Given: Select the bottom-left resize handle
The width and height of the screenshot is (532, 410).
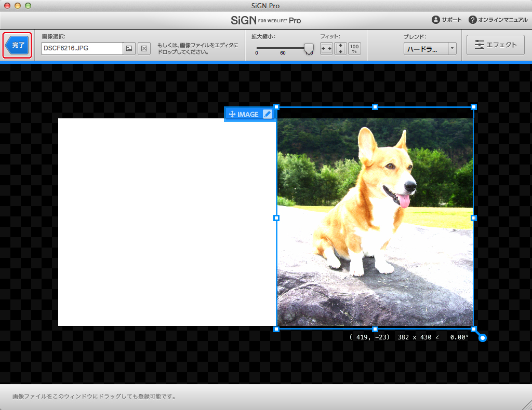Looking at the screenshot, I should pos(276,329).
